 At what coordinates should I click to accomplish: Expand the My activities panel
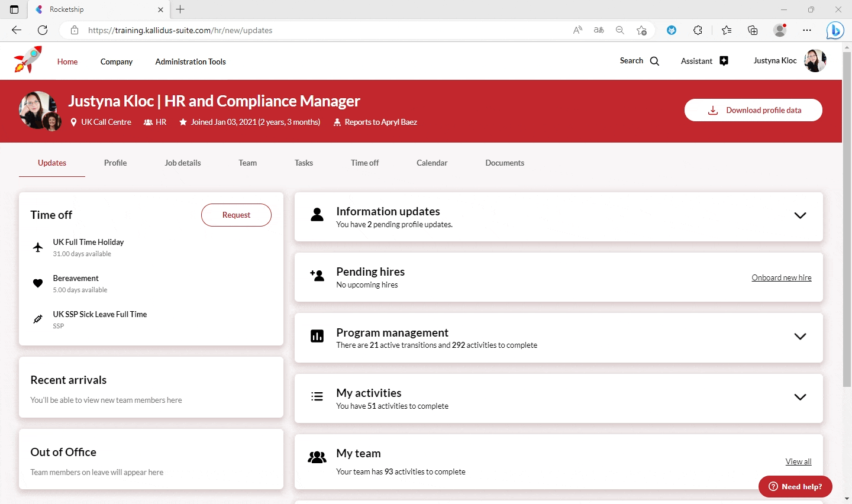(x=800, y=397)
